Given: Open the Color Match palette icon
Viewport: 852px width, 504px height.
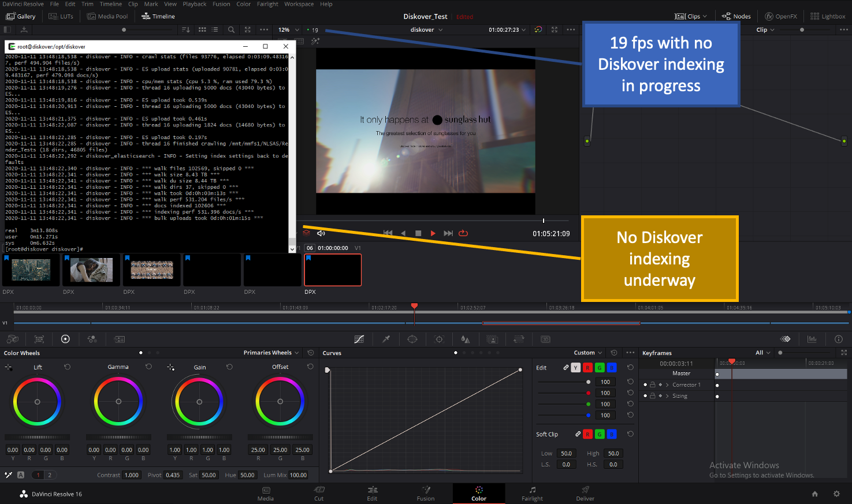Looking at the screenshot, I should click(39, 339).
